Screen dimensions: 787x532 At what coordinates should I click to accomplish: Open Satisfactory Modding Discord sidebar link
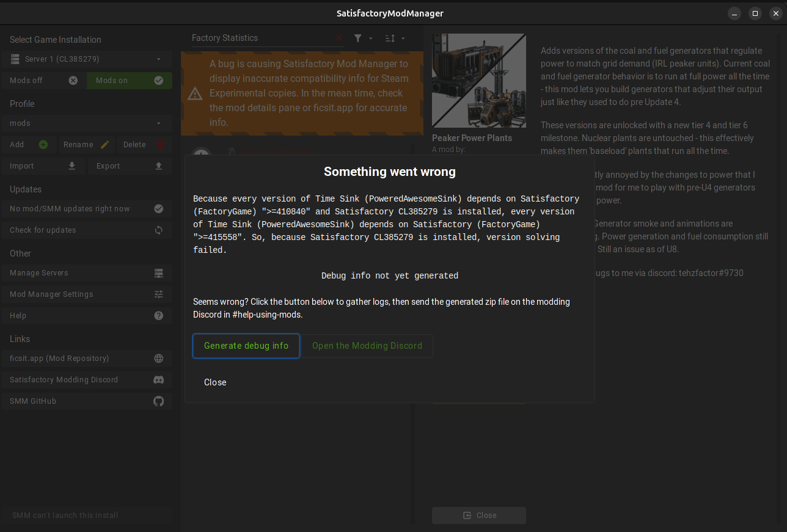click(x=87, y=380)
